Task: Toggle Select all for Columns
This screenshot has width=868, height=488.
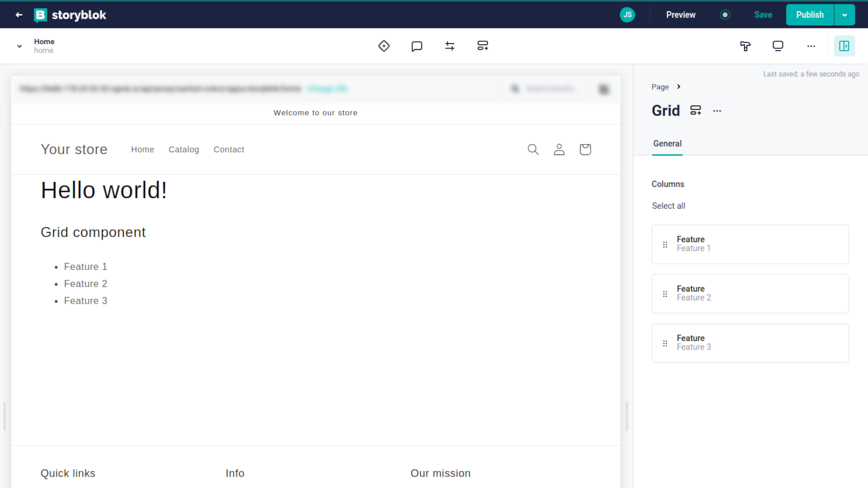Action: (668, 206)
